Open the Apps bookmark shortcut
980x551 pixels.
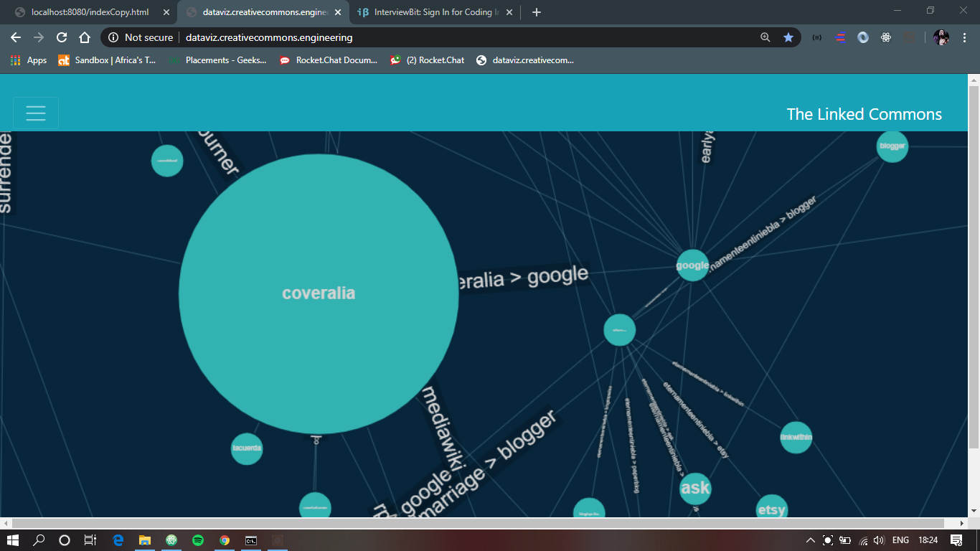(29, 60)
